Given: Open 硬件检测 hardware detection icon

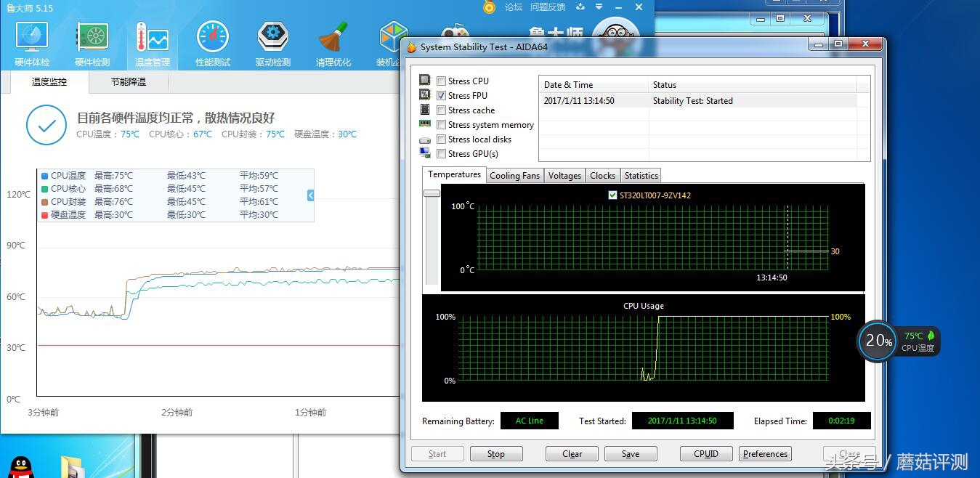Looking at the screenshot, I should pyautogui.click(x=92, y=42).
